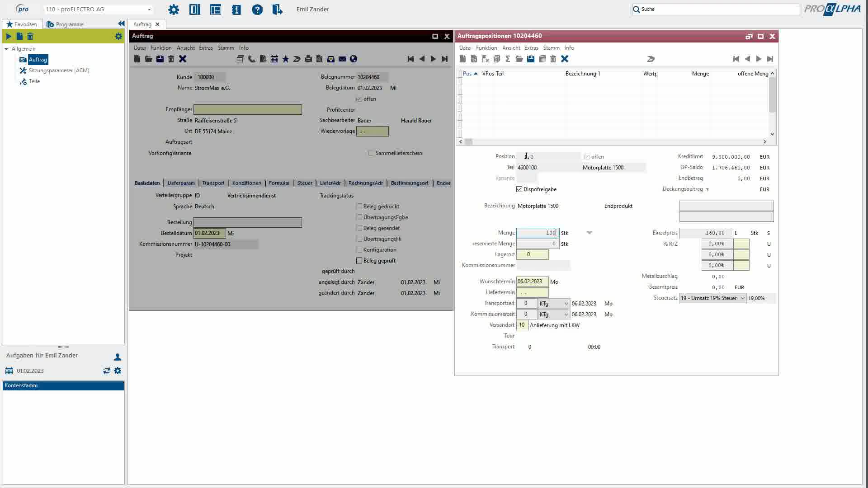Toggle Dispofreigabe checkbox

click(x=519, y=189)
